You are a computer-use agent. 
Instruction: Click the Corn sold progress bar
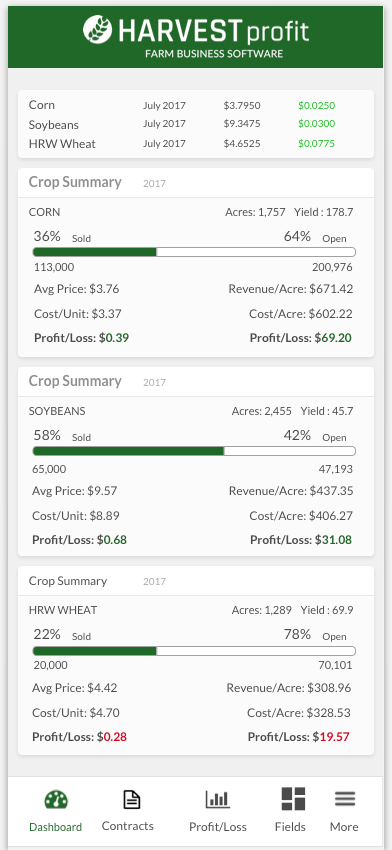(194, 252)
